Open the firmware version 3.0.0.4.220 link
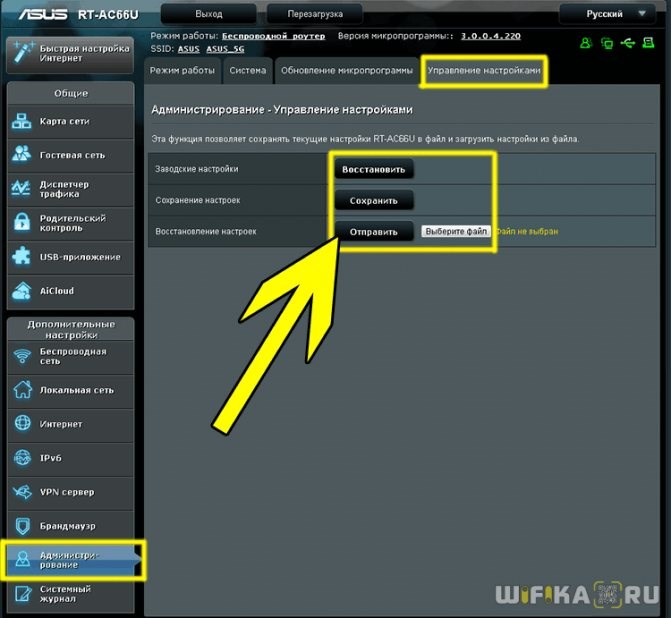The image size is (671, 618). pos(490,36)
